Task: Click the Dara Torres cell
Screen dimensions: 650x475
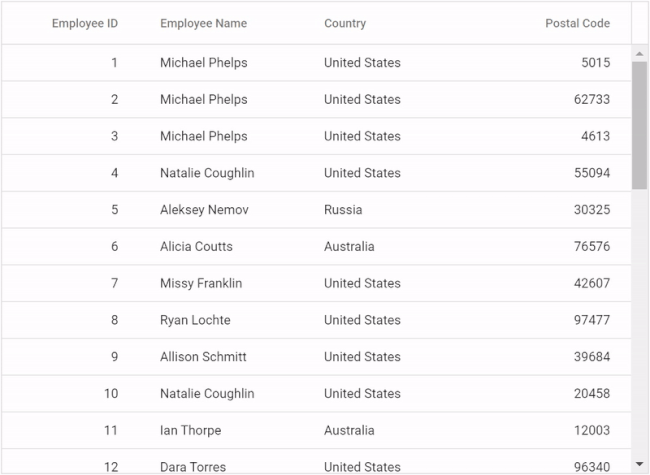Action: point(193,467)
